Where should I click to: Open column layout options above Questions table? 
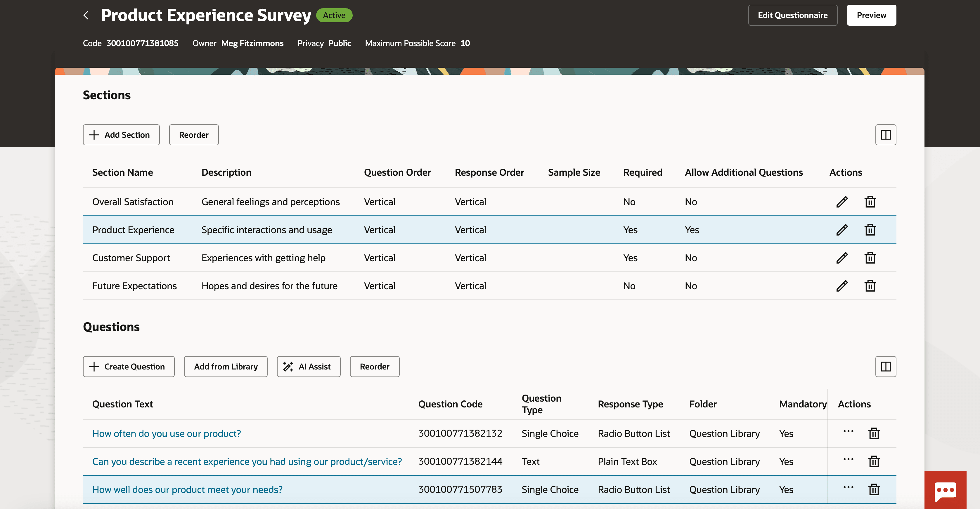coord(885,367)
